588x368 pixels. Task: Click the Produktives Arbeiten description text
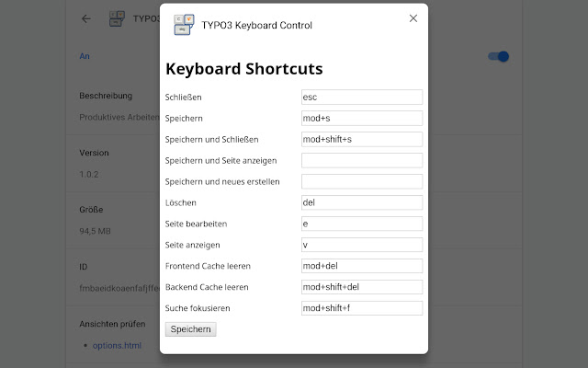[119, 117]
